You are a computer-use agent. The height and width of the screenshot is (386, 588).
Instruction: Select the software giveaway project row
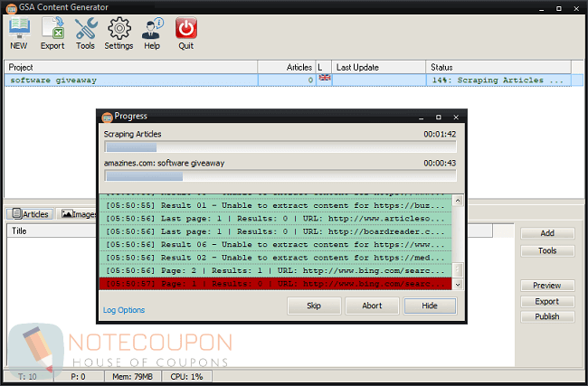tap(288, 80)
